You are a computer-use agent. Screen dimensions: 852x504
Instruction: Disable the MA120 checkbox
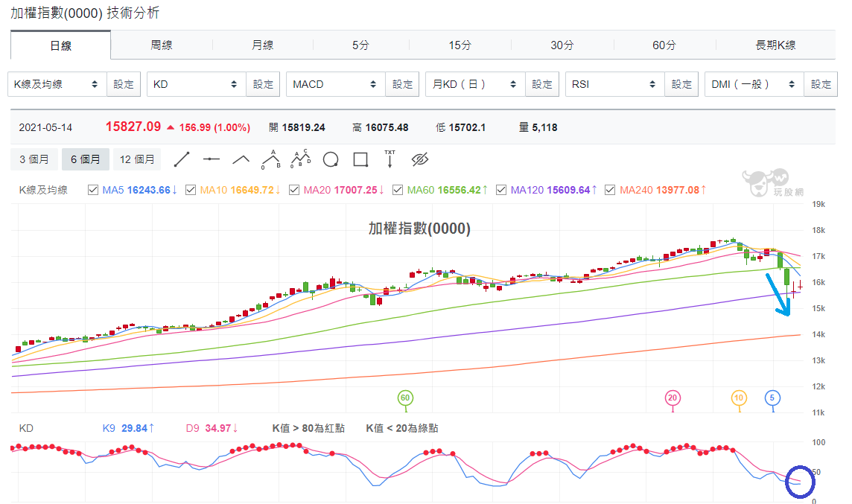(501, 190)
